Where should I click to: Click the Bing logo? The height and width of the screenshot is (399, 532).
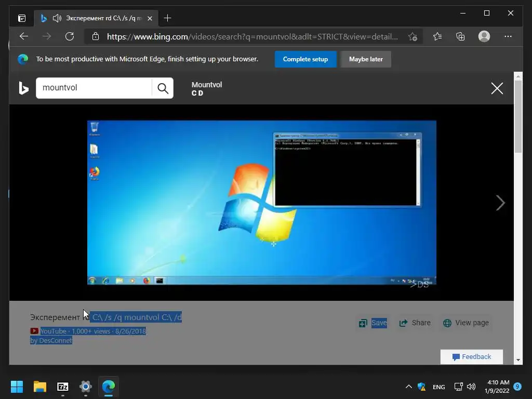click(x=23, y=88)
